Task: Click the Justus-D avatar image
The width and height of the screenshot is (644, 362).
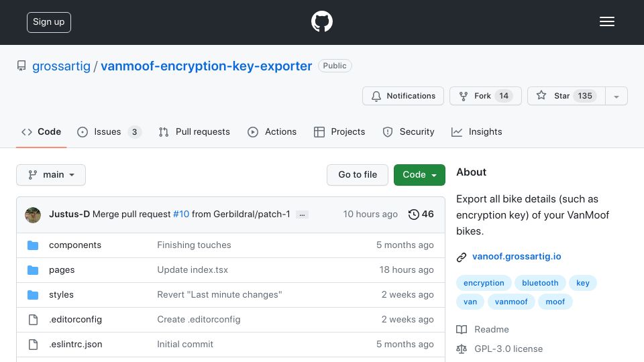Action: (x=33, y=215)
